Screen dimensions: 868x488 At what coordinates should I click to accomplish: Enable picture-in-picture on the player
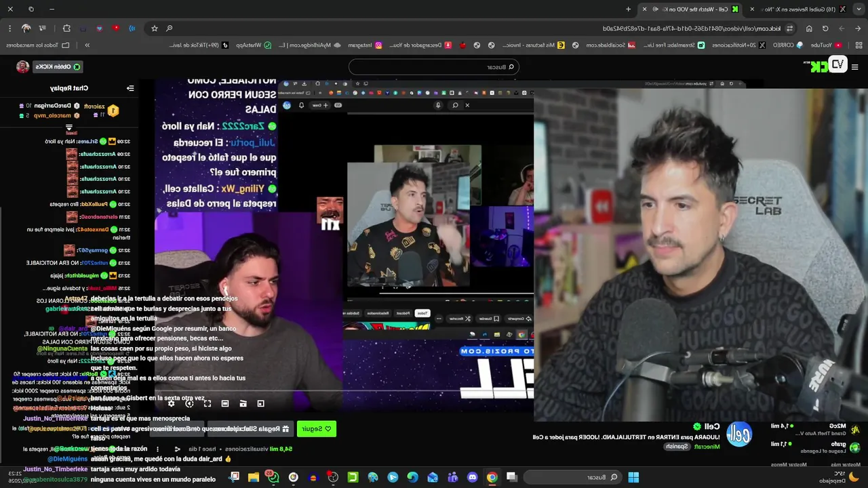260,403
